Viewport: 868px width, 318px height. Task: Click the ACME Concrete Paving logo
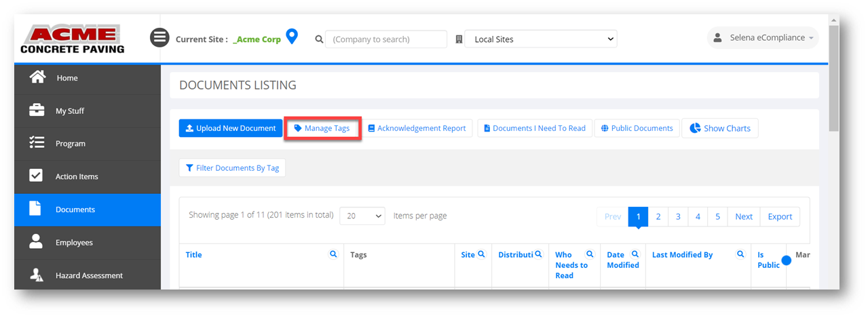click(72, 39)
